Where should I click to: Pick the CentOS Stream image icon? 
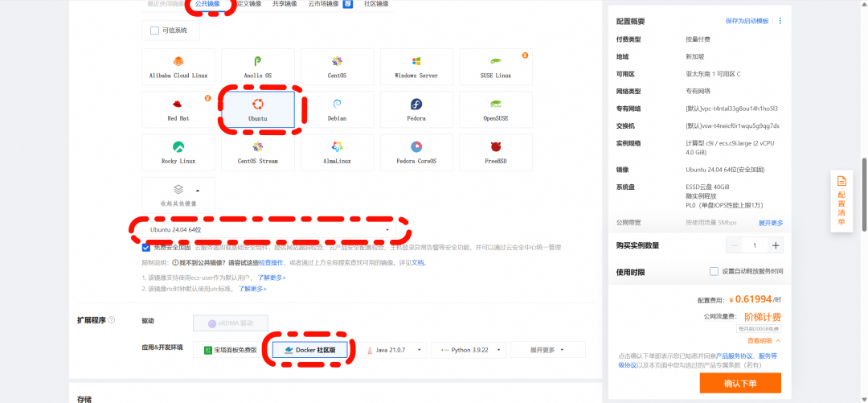click(x=257, y=147)
